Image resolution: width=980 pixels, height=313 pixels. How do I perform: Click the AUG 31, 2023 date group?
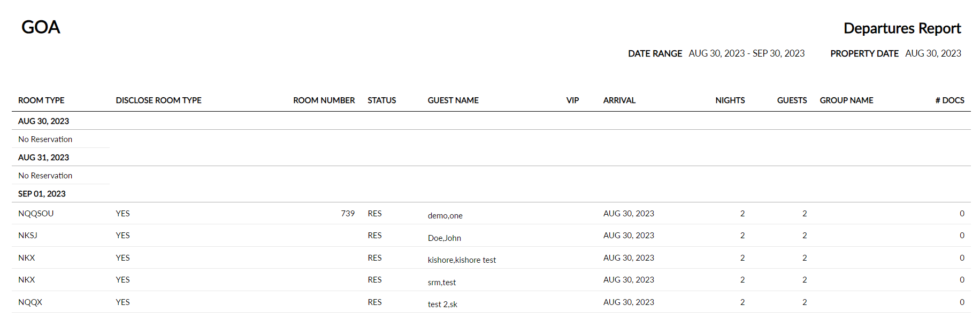[43, 158]
